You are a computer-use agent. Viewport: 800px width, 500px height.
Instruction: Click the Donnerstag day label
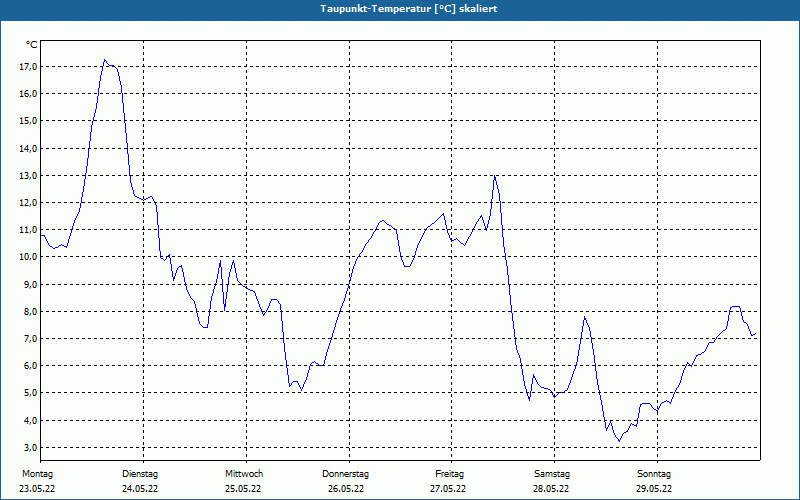[345, 474]
